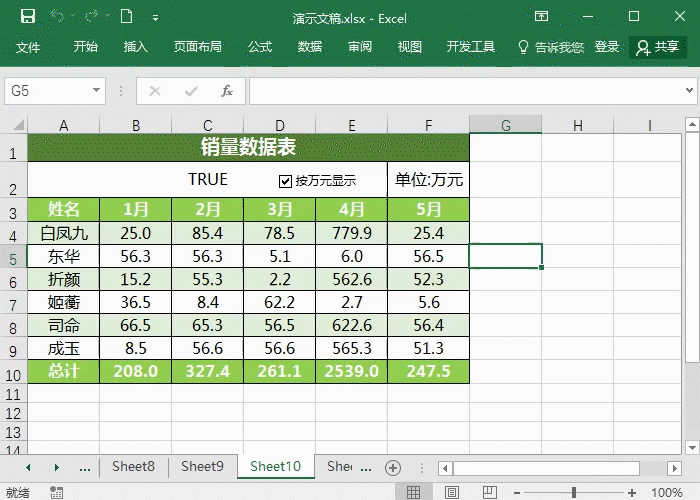Open the 插入 ribbon tab
Image resolution: width=700 pixels, height=500 pixels.
(135, 47)
